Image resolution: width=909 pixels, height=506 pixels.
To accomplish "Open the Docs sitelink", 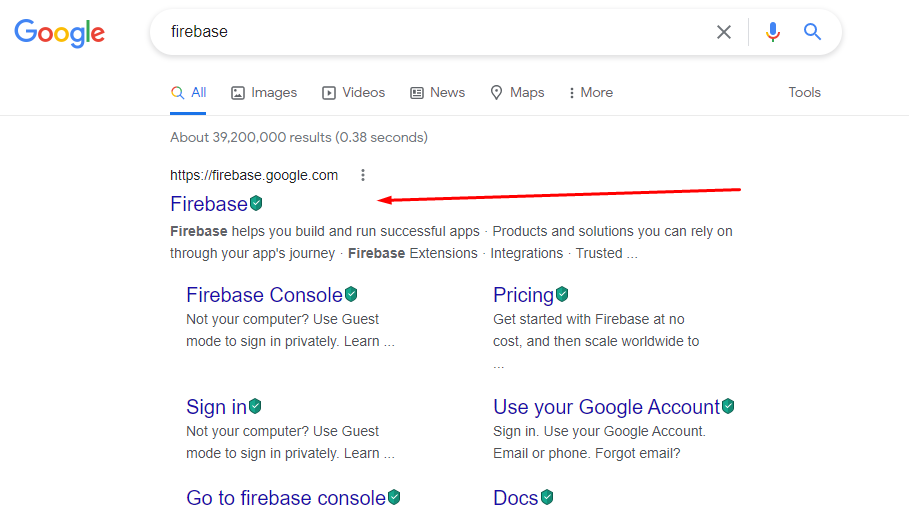I will tap(515, 497).
